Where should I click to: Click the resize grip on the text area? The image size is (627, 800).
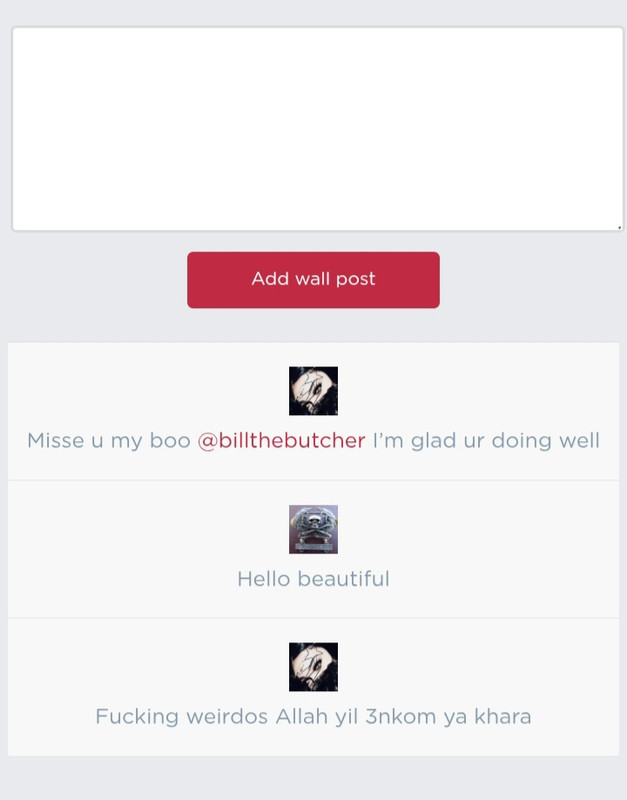coord(619,227)
